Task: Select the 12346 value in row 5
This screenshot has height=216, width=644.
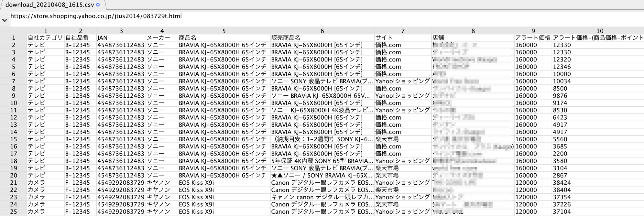Action: click(x=562, y=67)
